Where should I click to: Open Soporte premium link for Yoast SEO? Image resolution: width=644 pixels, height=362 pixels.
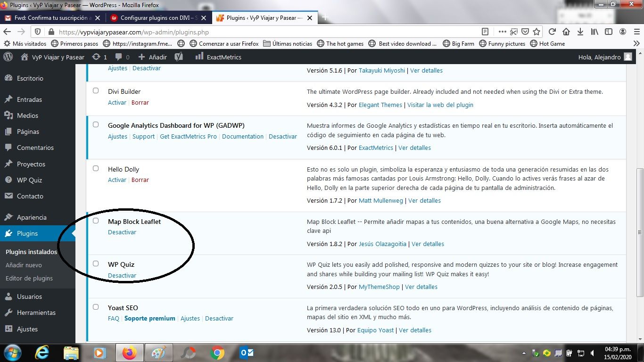pos(150,318)
